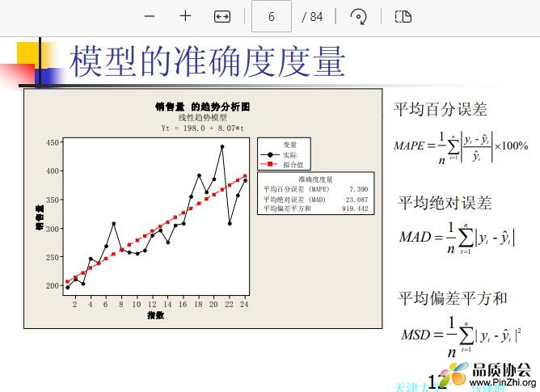Screen dimensions: 540x392
Task: Click the MSD formula
Action: [462, 336]
